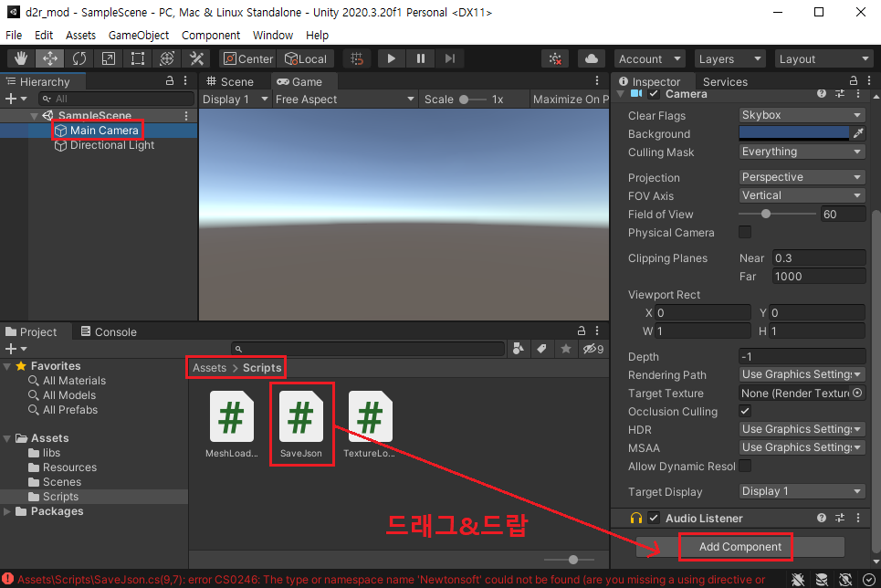Screen dimensions: 881x588
Task: Click the Add Component button
Action: point(740,546)
